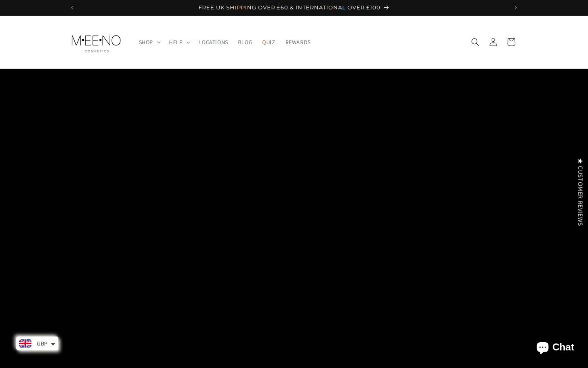The image size is (588, 368).
Task: Click the free UK shipping announcement link
Action: coord(294,8)
